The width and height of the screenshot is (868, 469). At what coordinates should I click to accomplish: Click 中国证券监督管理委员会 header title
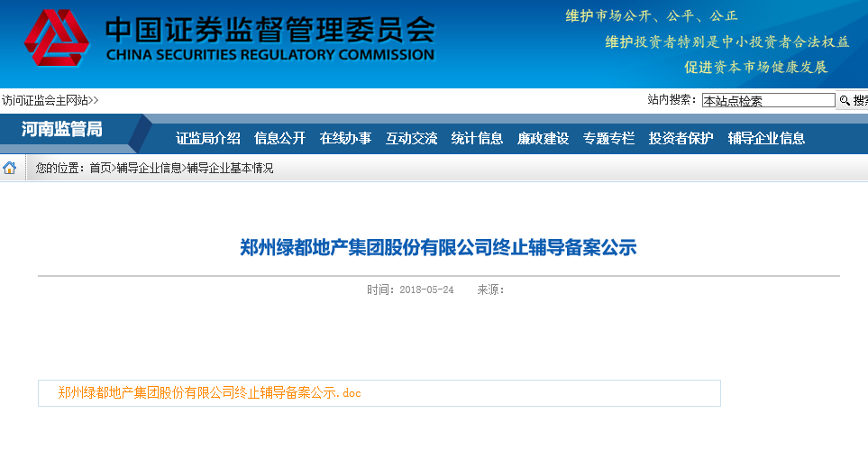coord(270,30)
